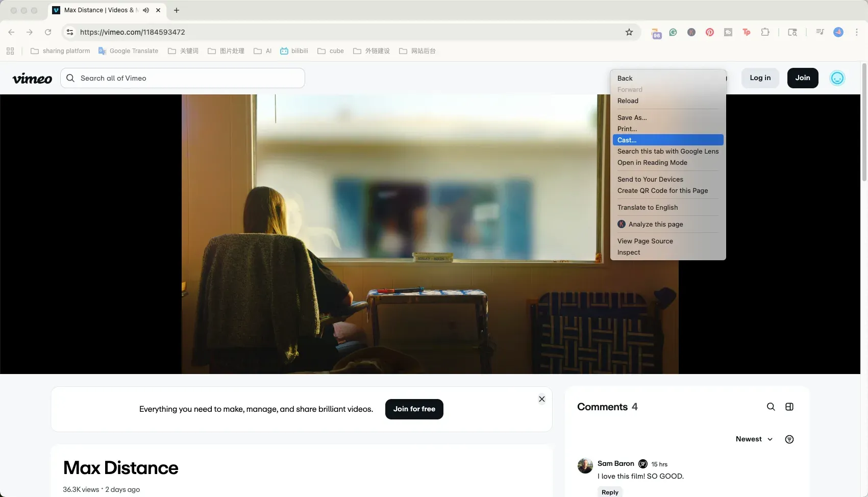Reply to Sam Baron's comment
Viewport: 868px width, 497px height.
click(x=610, y=492)
